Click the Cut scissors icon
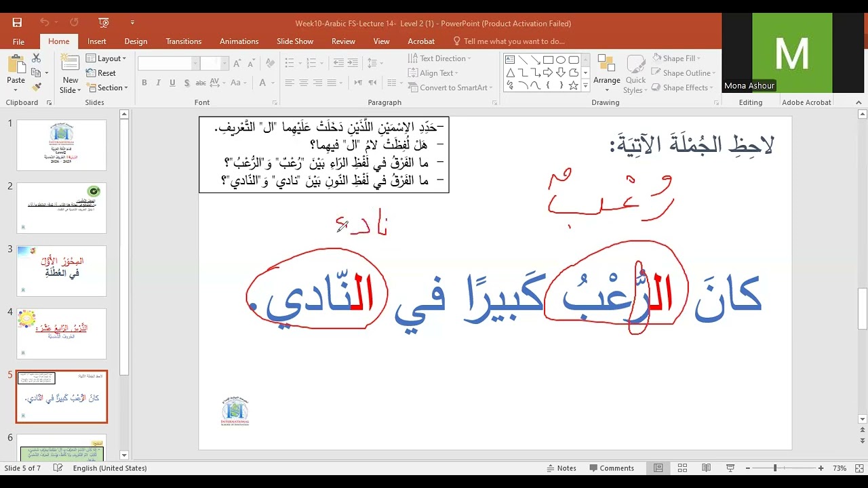The image size is (868, 488). (37, 58)
